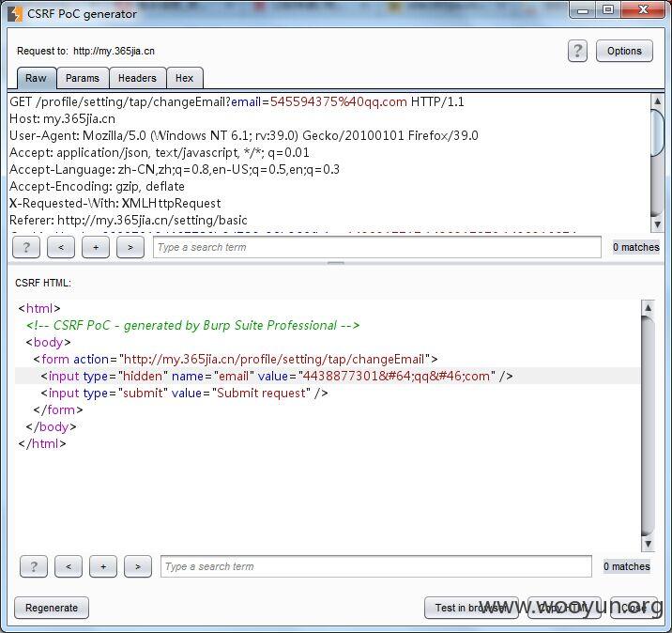Click request pane scrollbar up arrow
Screen dimensions: 672x633
(657, 101)
